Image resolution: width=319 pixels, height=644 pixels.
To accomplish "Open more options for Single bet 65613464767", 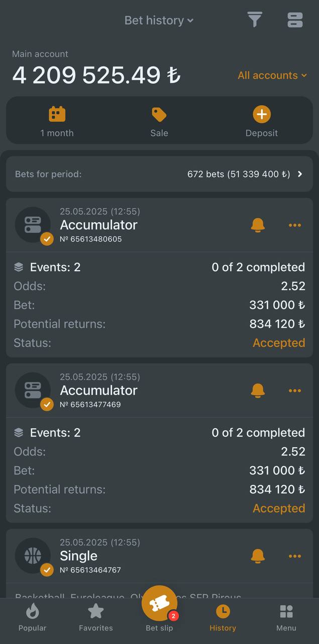I will 295,556.
